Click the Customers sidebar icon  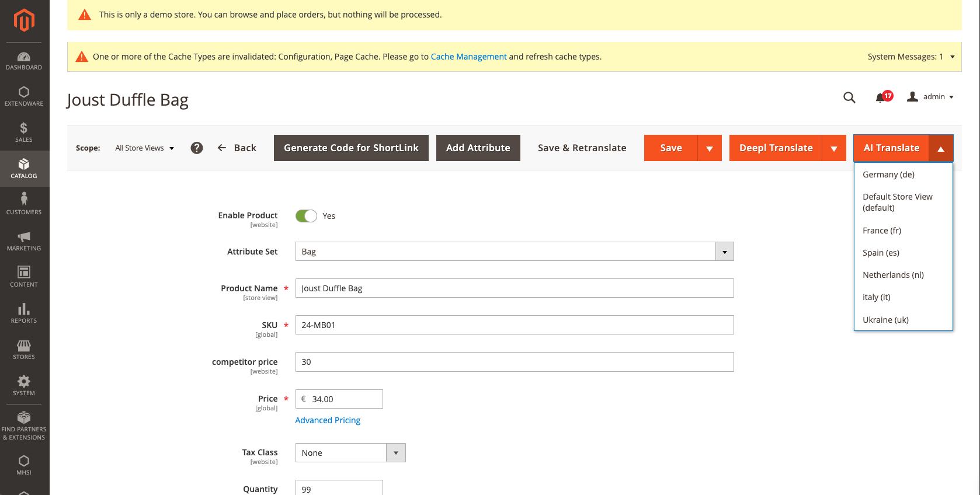tap(24, 204)
